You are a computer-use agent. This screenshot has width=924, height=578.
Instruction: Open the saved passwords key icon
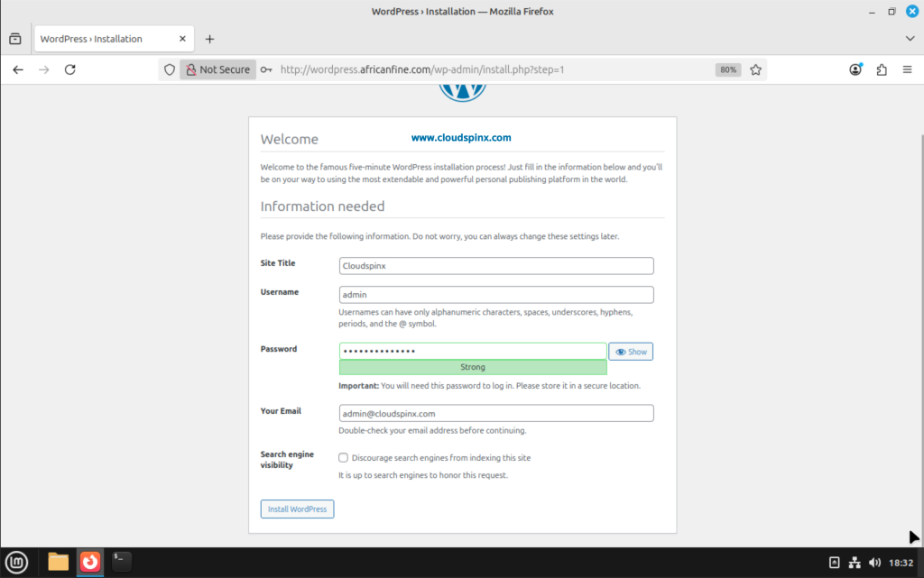[266, 69]
